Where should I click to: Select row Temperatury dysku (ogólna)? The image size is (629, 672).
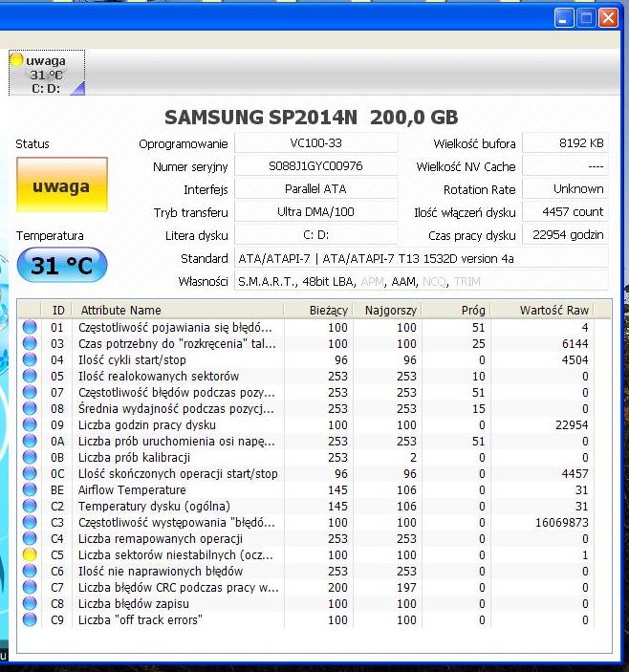point(306,506)
